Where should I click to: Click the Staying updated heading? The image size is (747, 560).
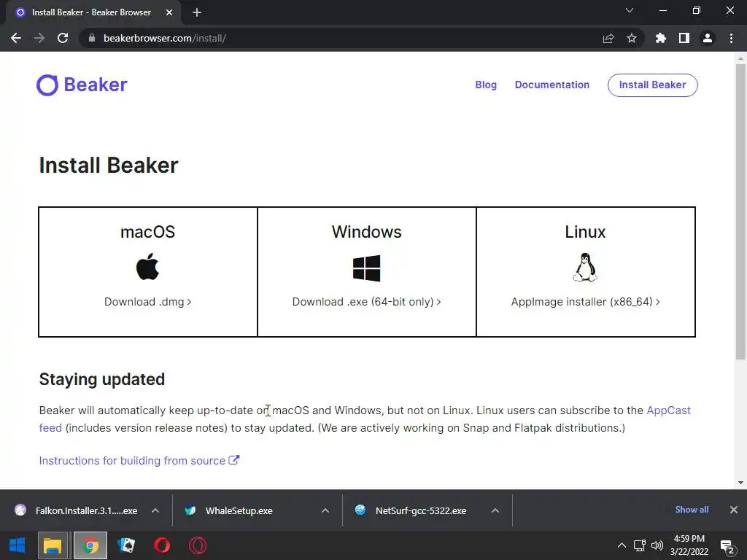tap(102, 379)
